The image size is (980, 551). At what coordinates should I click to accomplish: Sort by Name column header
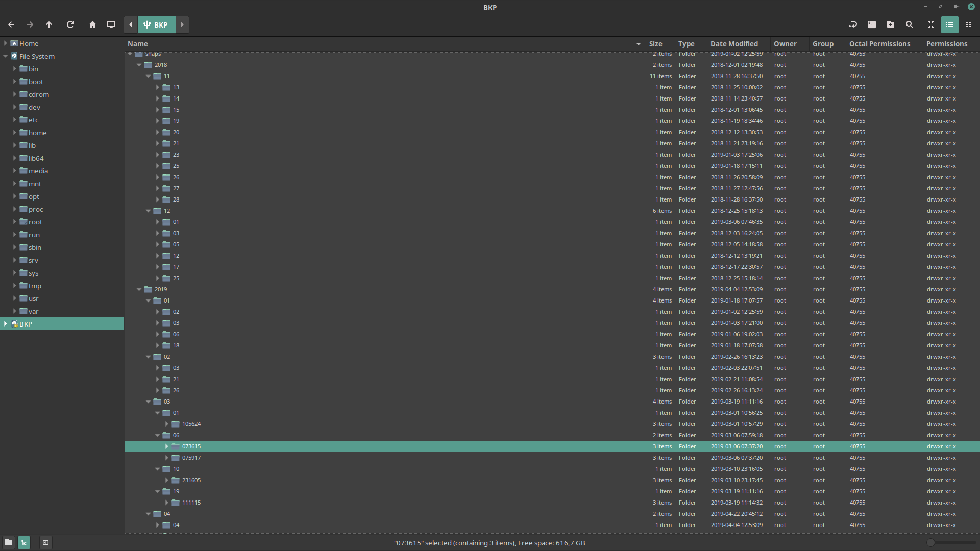point(384,44)
